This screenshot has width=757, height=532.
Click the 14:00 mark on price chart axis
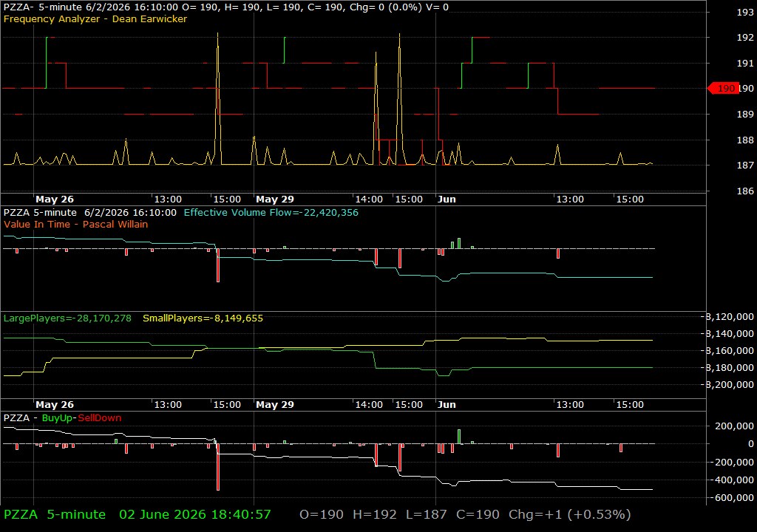[x=369, y=199]
